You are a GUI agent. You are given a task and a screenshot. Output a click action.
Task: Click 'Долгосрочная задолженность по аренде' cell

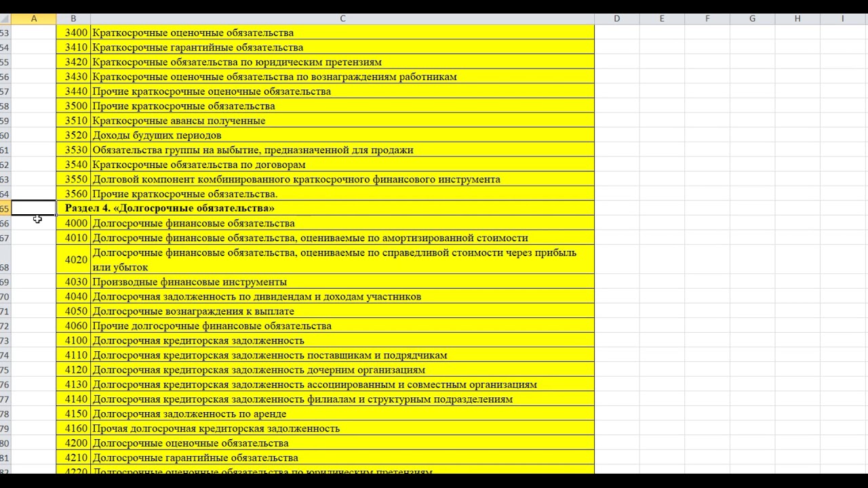pos(342,413)
